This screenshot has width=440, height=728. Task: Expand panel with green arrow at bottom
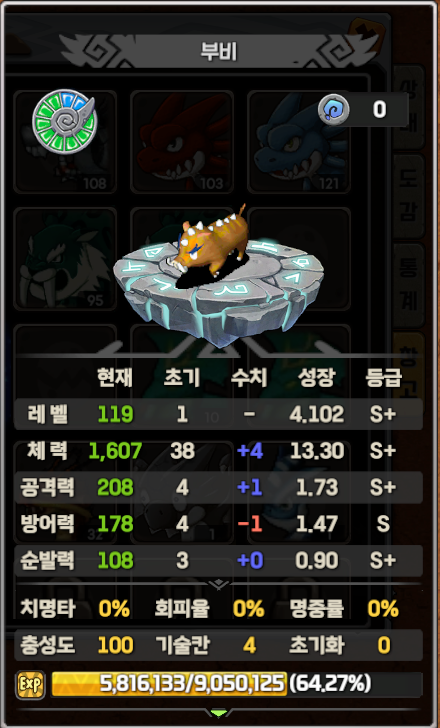[219, 713]
